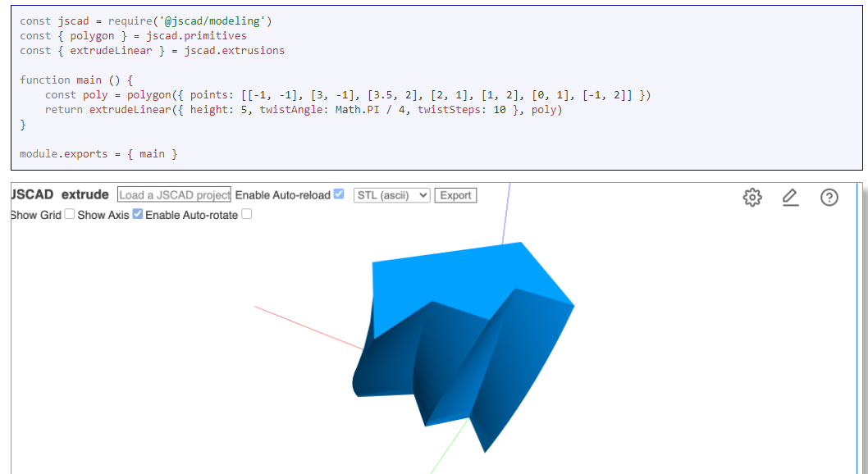Viewport: 868px width, 474px height.
Task: Click the pencil edit icon
Action: [790, 198]
